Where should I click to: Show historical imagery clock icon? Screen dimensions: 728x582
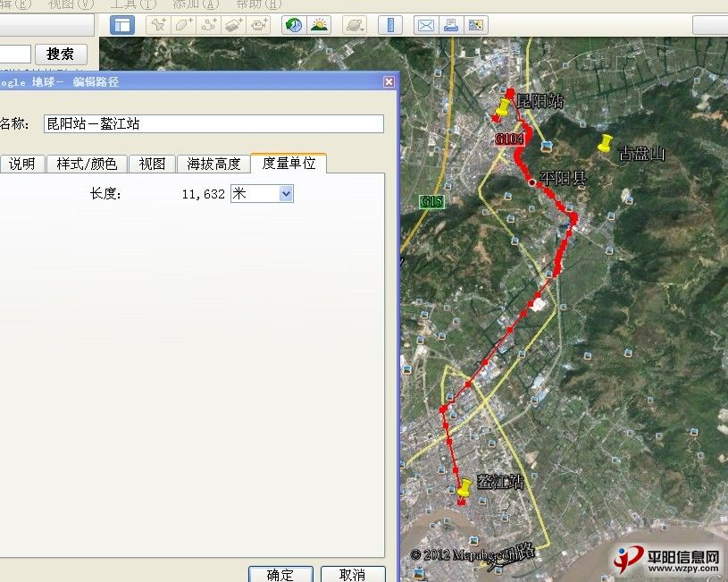point(294,25)
